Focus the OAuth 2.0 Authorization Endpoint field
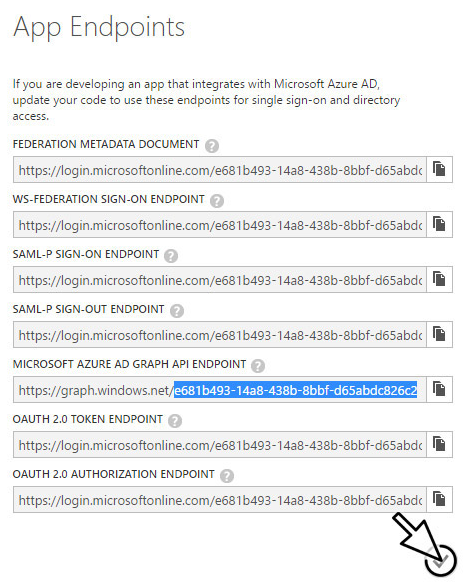The height and width of the screenshot is (584, 463). tap(220, 499)
